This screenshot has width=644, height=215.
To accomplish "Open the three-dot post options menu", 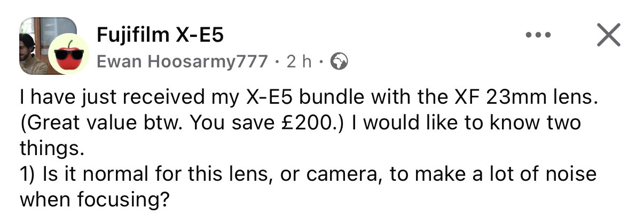I will click(539, 36).
